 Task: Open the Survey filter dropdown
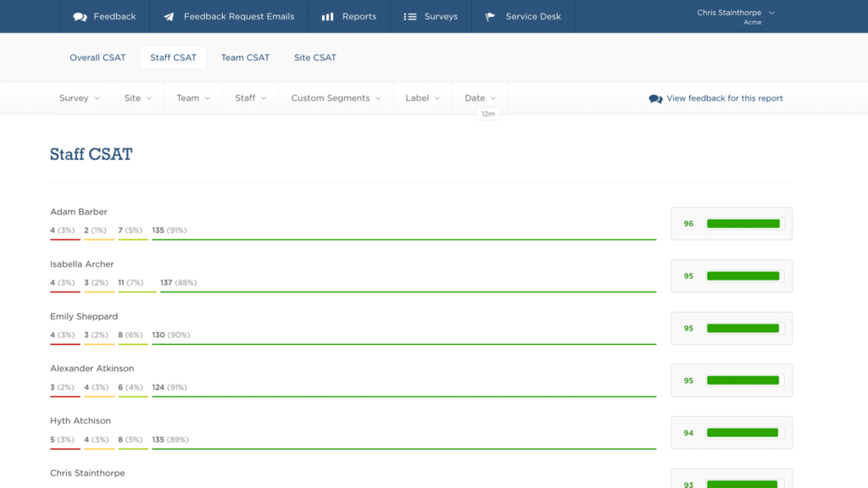coord(79,97)
